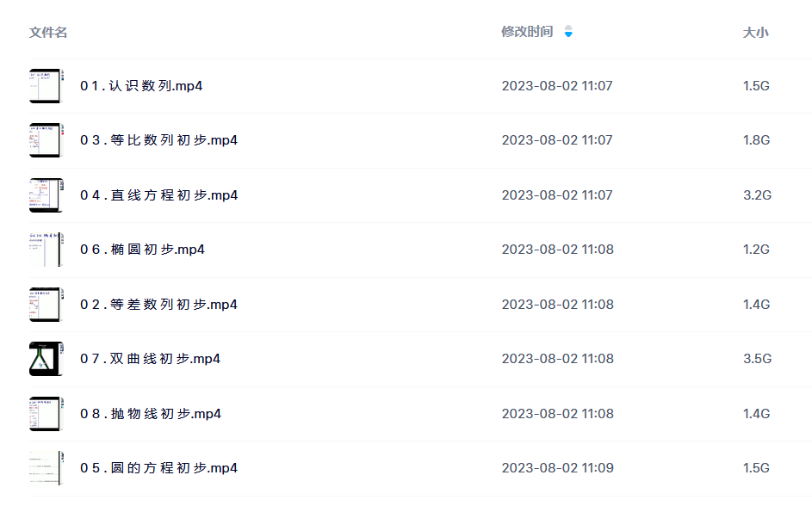Open the 06.椭圆初步.mp4 file name

click(x=142, y=250)
